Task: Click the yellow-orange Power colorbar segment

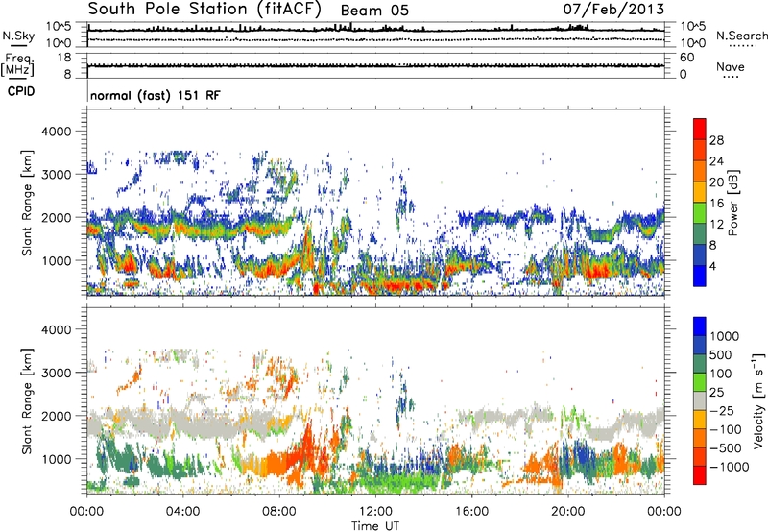Action: [x=700, y=191]
